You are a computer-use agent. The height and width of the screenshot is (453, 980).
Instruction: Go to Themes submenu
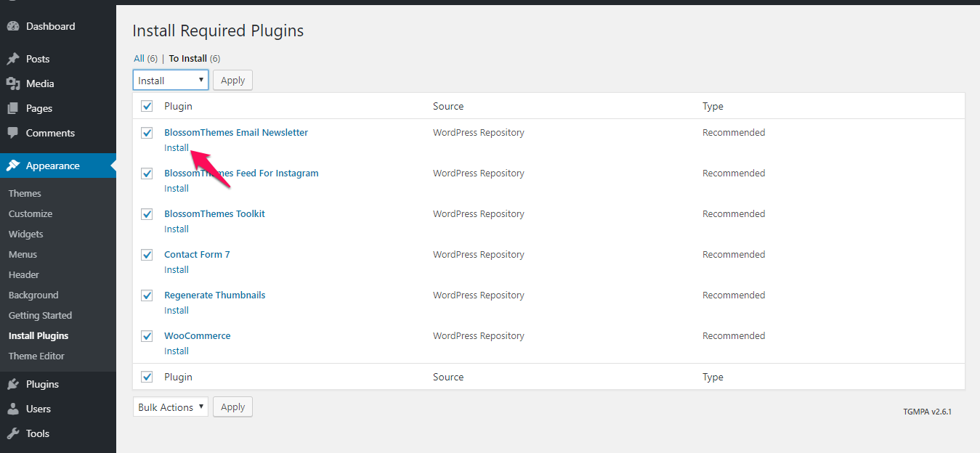[x=25, y=193]
